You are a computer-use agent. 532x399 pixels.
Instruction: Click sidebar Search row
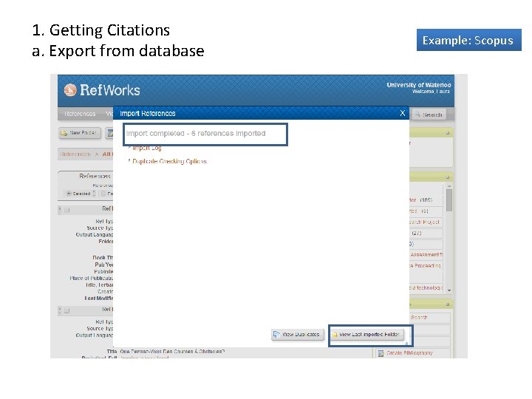[x=430, y=318]
